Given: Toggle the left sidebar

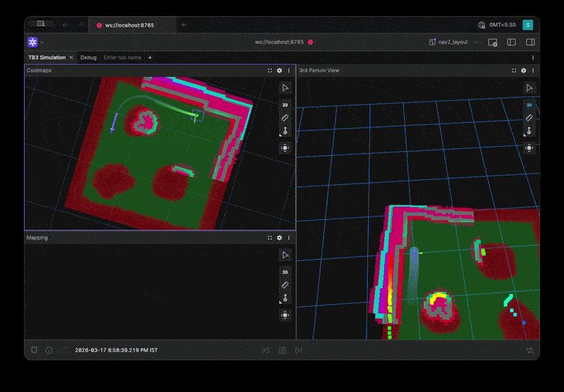Looking at the screenshot, I should point(511,42).
